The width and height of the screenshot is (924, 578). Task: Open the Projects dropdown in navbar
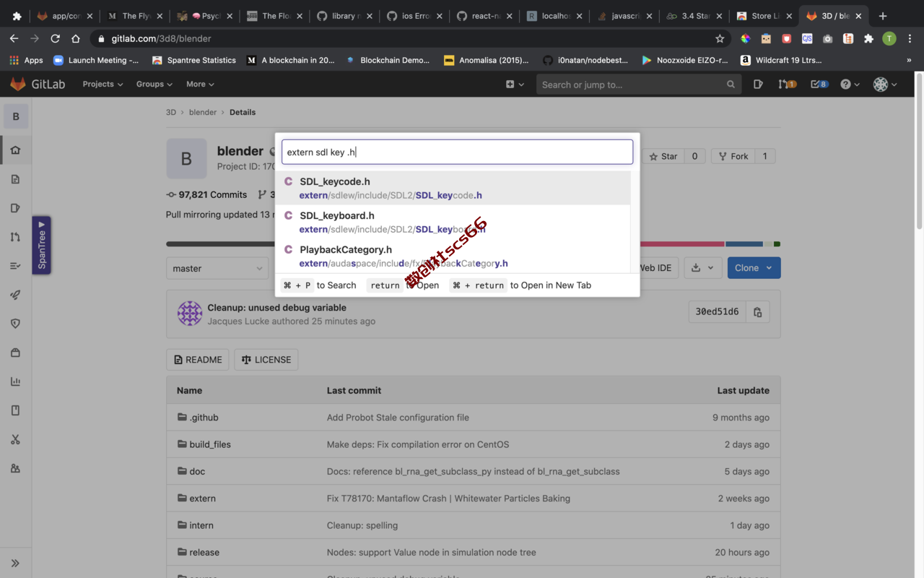point(103,85)
